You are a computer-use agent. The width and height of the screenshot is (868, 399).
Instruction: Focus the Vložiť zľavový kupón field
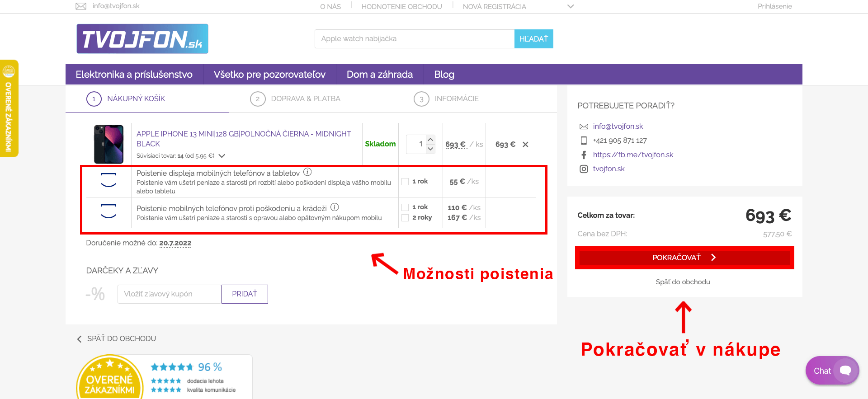pyautogui.click(x=170, y=294)
